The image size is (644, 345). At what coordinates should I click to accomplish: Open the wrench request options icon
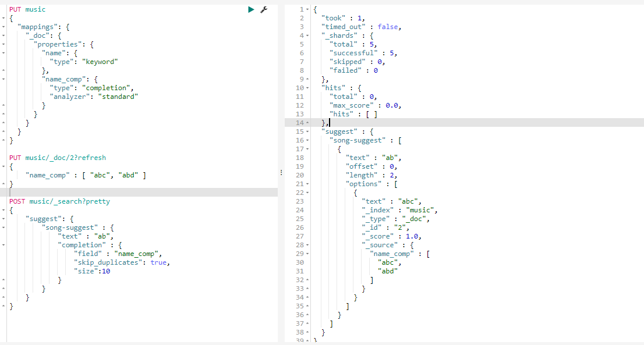[x=264, y=9]
